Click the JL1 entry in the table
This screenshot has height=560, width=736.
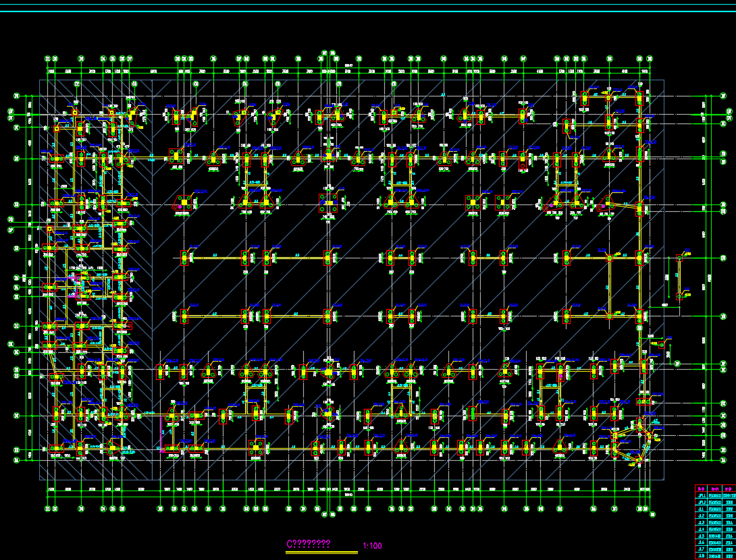pyautogui.click(x=701, y=509)
